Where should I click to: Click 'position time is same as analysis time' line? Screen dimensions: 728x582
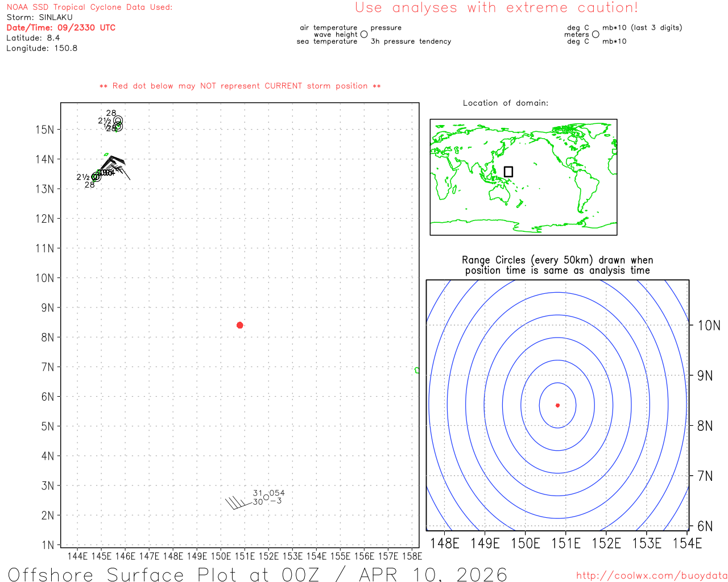pyautogui.click(x=557, y=271)
